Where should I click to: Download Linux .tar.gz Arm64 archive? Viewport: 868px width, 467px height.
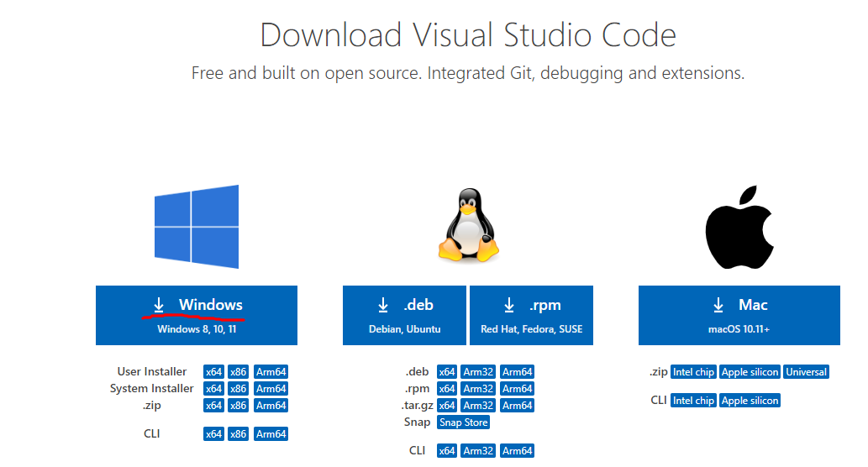pyautogui.click(x=517, y=405)
